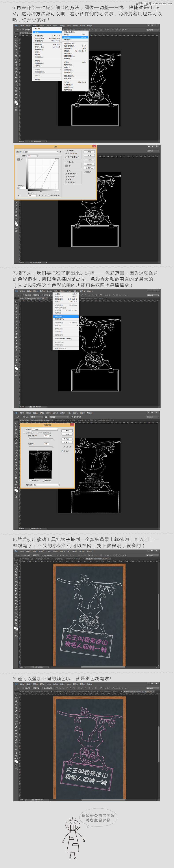This screenshot has height=868, width=174.
Task: Select the Add to Sample eyedropper in Color Range
Action: [x=67, y=447]
